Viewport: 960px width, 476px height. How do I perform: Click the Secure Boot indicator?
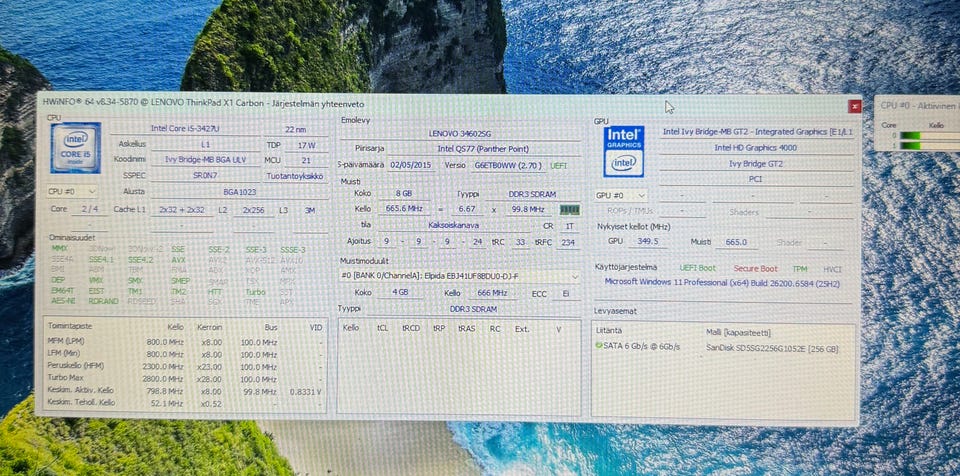tap(755, 268)
